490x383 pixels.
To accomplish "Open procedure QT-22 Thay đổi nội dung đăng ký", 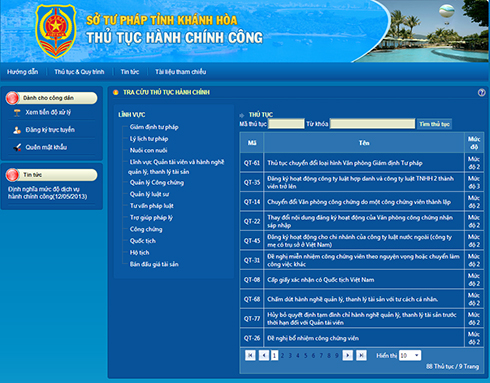I will [x=360, y=221].
